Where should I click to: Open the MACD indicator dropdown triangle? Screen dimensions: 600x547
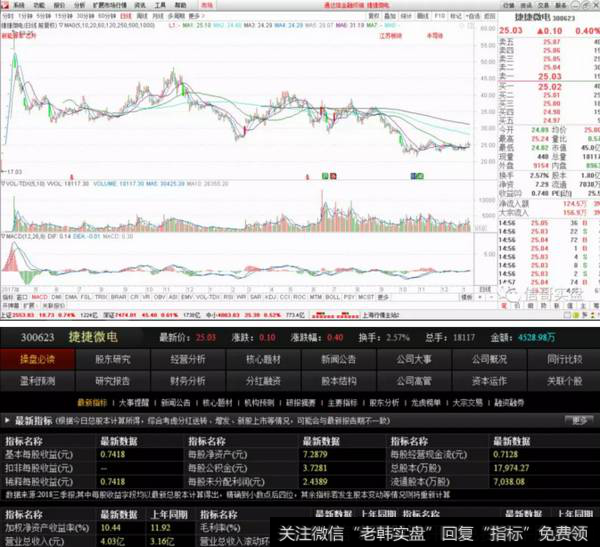[4, 237]
